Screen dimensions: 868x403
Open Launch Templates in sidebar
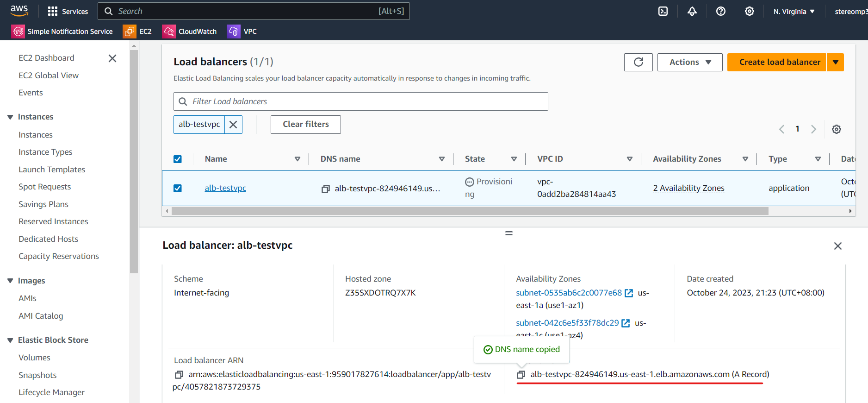[x=52, y=170]
